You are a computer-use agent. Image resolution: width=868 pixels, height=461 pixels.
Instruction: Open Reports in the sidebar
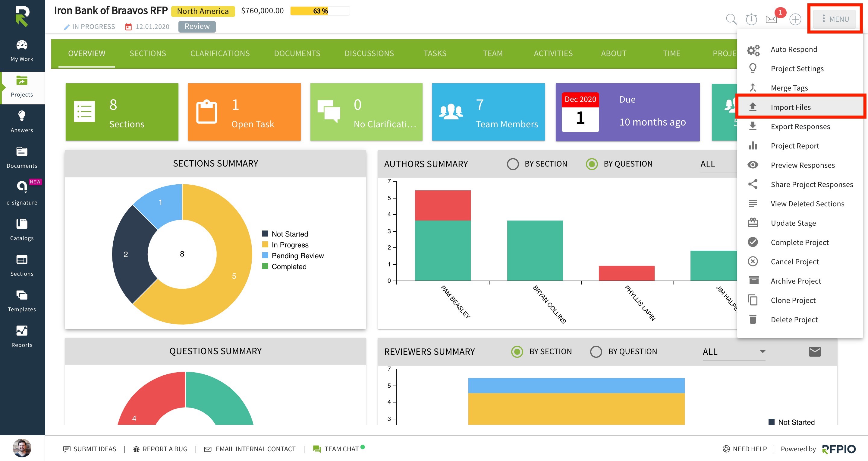(22, 337)
